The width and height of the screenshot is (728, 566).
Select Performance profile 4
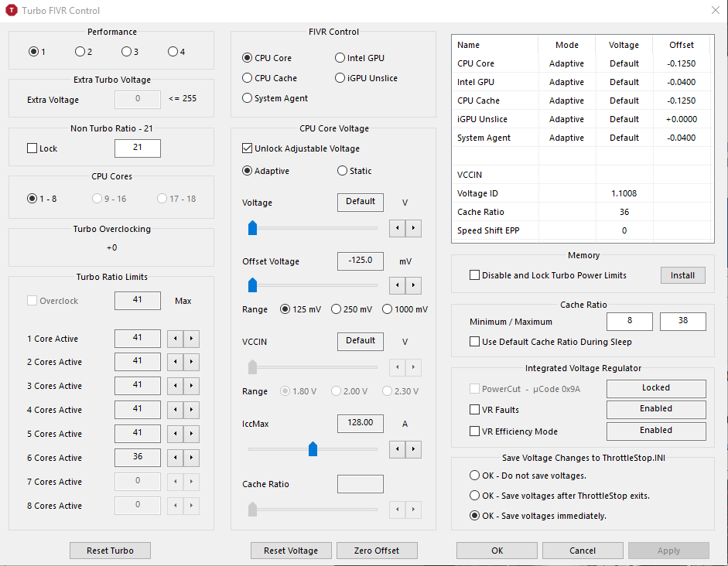pos(176,52)
